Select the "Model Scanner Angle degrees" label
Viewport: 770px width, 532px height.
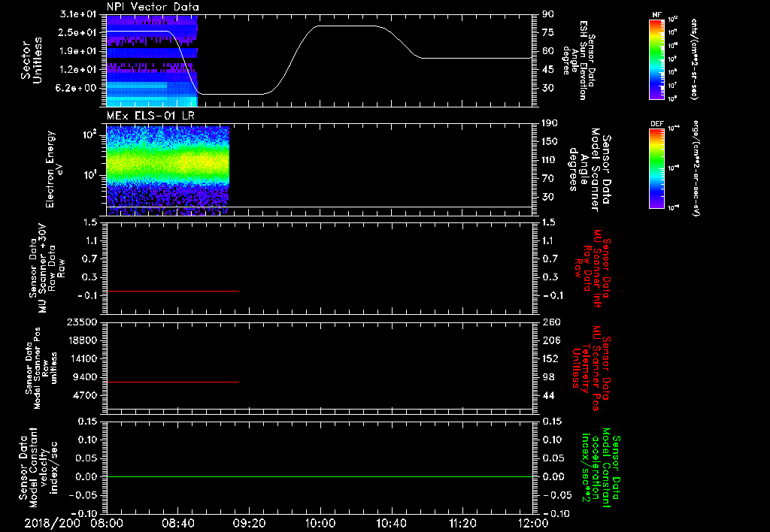coord(590,170)
